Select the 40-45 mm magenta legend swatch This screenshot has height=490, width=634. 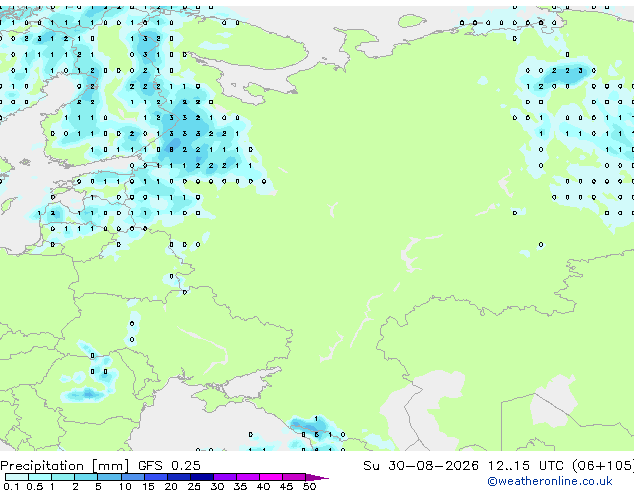pos(271,477)
